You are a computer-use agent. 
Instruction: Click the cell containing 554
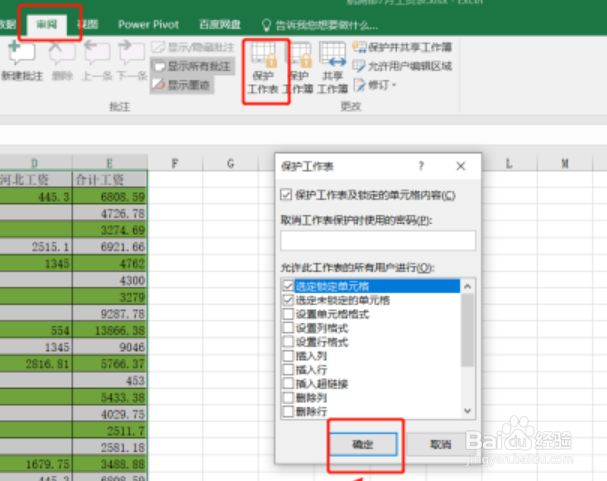tap(36, 330)
